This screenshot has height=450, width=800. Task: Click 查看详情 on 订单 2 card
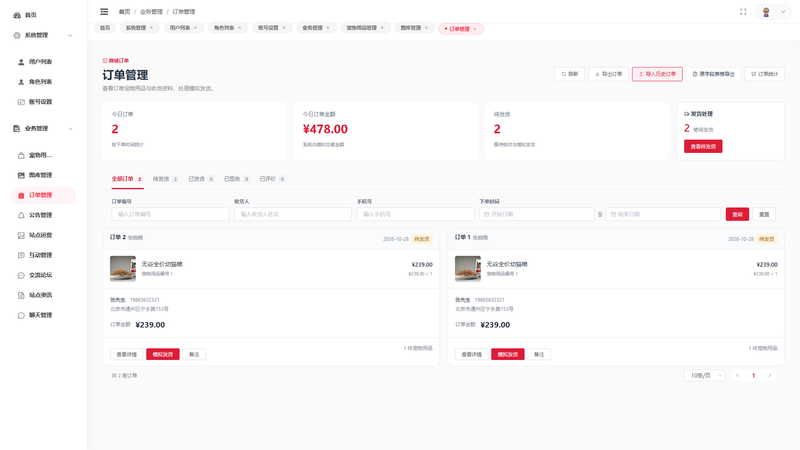(x=127, y=355)
